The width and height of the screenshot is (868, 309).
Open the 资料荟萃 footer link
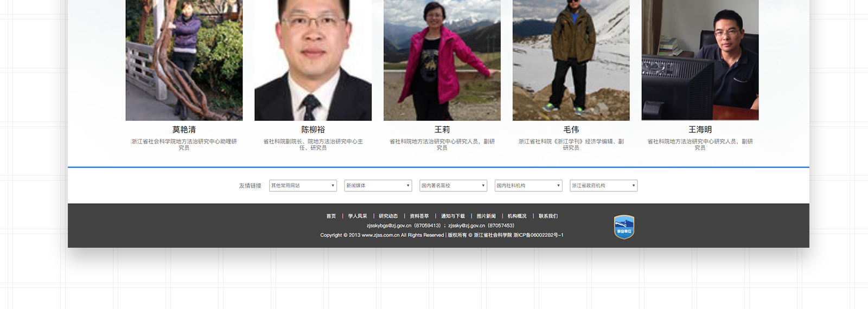(x=419, y=216)
